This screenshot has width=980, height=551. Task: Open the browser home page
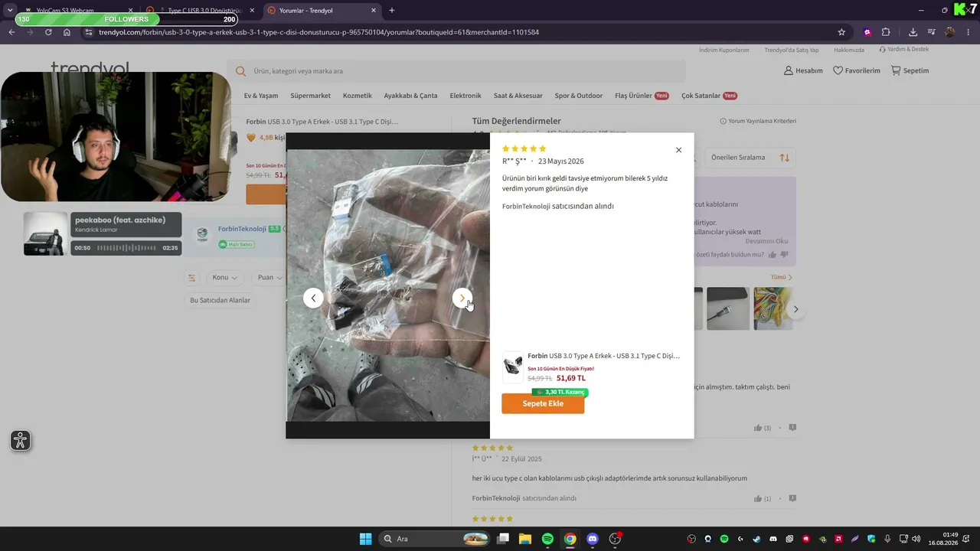click(x=67, y=32)
